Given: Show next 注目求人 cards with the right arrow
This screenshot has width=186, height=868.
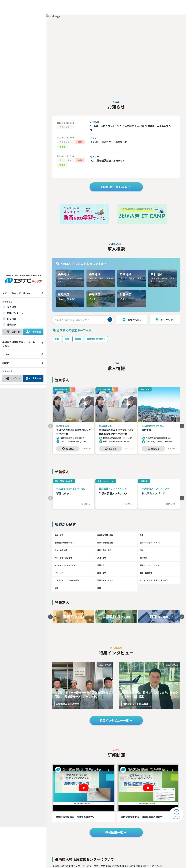Looking at the screenshot, I should (182, 426).
